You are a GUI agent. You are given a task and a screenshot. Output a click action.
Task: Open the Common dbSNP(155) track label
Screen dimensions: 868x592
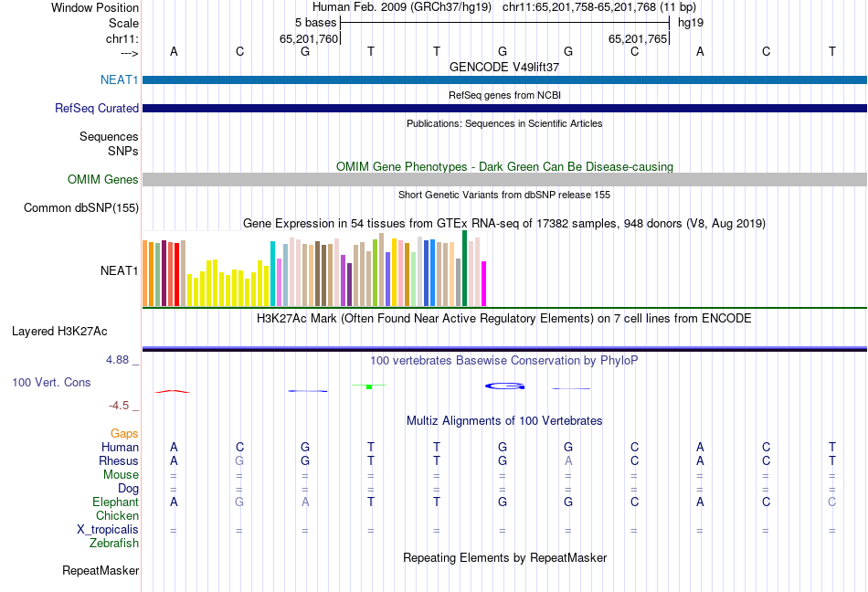tap(80, 208)
